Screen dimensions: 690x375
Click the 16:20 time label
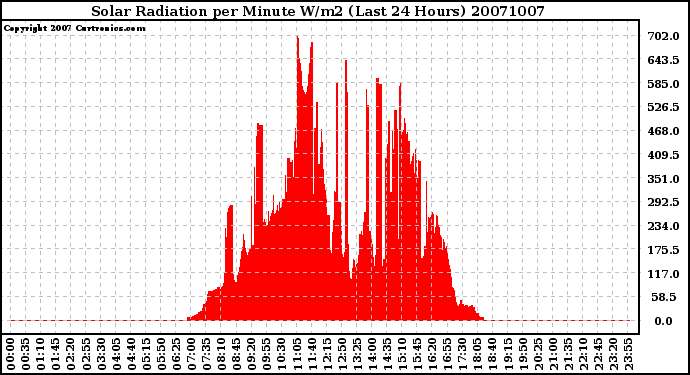[433, 355]
